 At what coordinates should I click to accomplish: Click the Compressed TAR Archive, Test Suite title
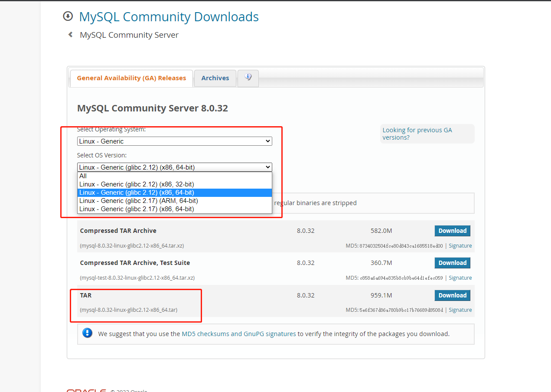135,263
